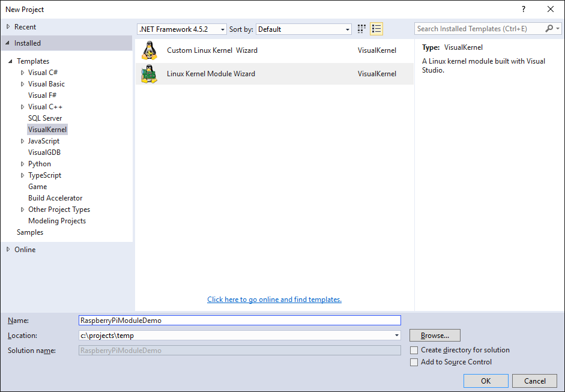Select Build Accelerator category
The width and height of the screenshot is (565, 392).
[x=55, y=198]
